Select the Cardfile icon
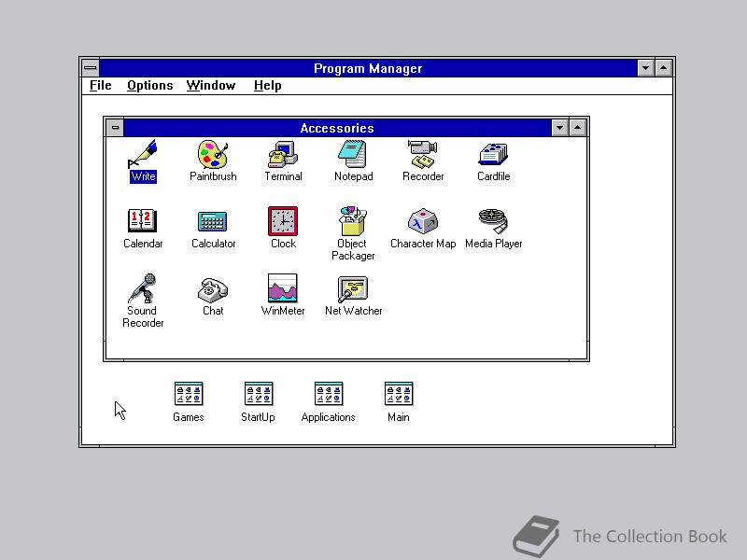This screenshot has height=560, width=747. (x=493, y=154)
